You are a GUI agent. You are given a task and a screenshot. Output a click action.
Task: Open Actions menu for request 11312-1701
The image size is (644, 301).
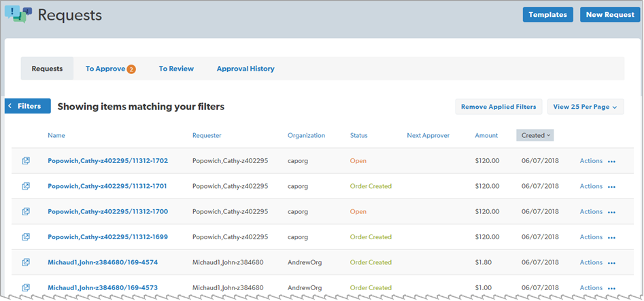click(591, 186)
